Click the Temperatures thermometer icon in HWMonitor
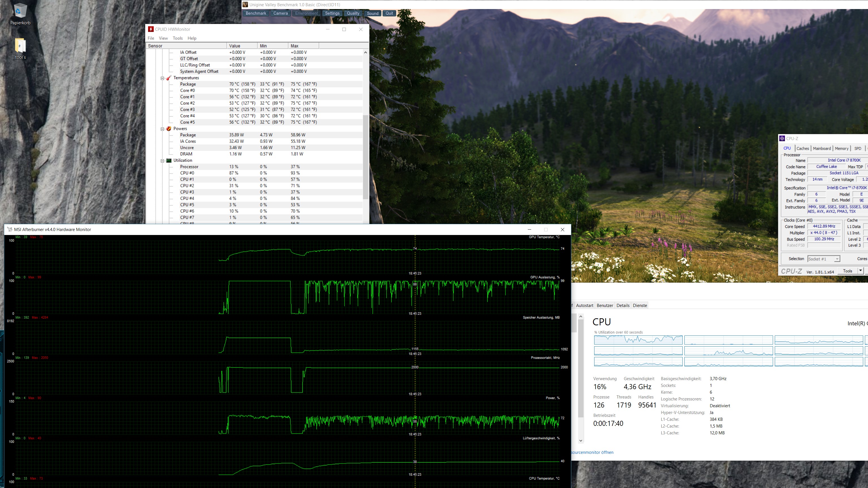This screenshot has width=868, height=488. coord(169,78)
